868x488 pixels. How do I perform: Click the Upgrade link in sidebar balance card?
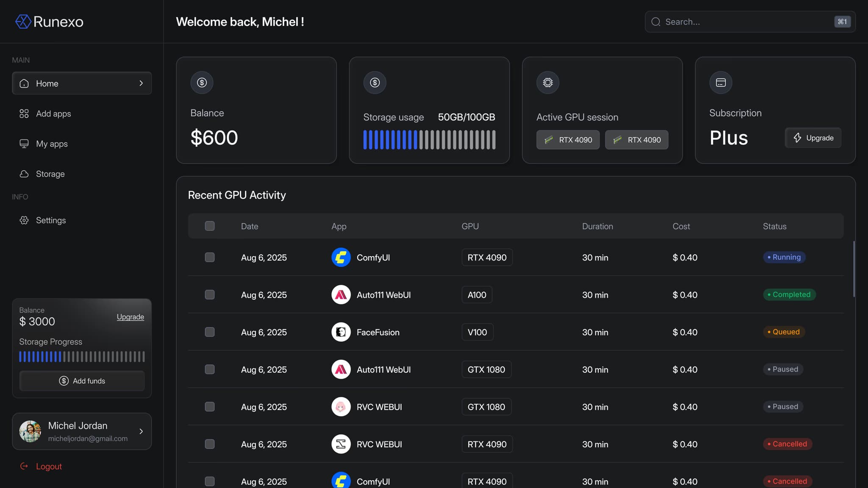pos(130,317)
